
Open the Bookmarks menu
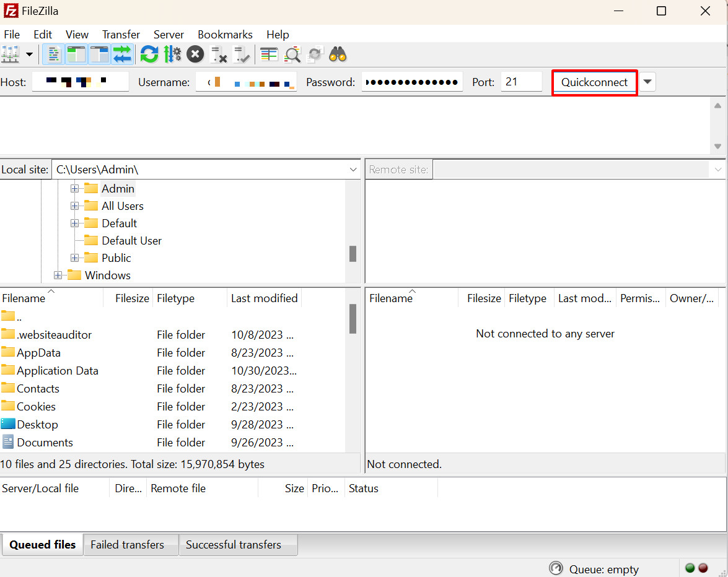[x=225, y=35]
